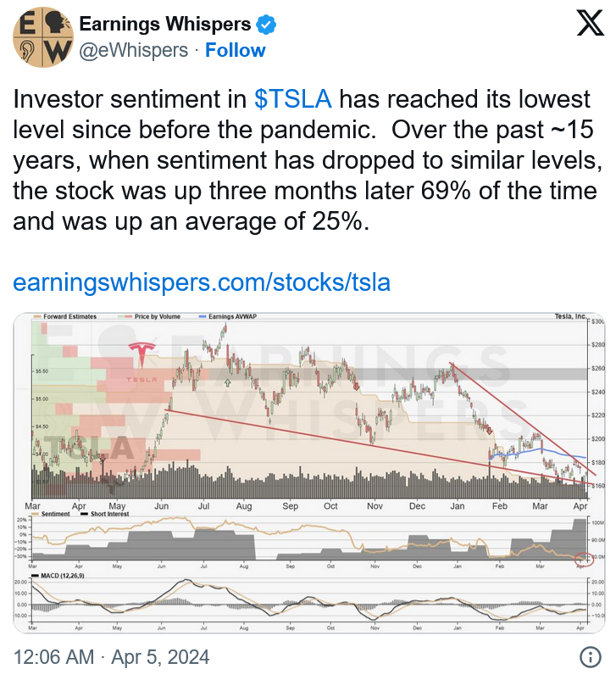Click the red Tesla logo on the chart
This screenshot has width=616, height=680.
pyautogui.click(x=142, y=354)
